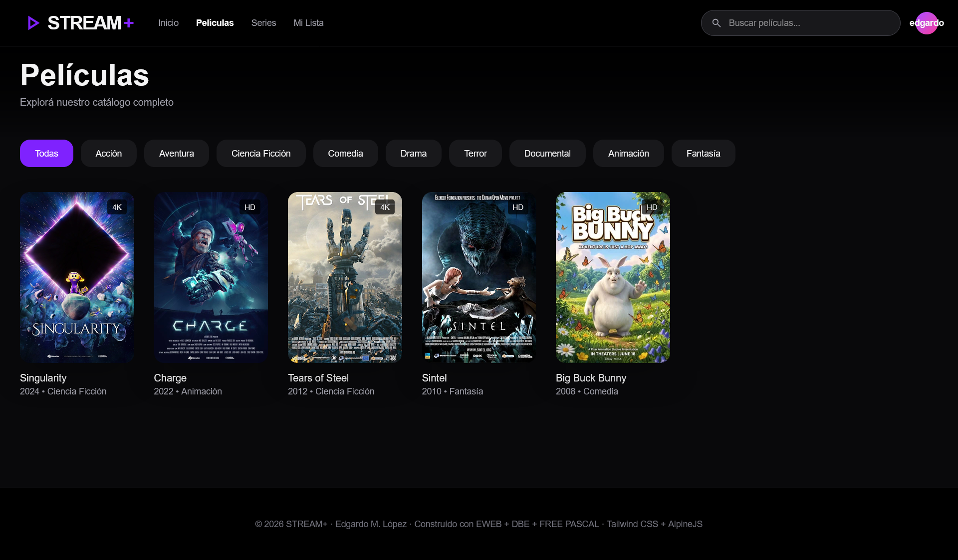Click 'Explorá nuestro catálogo completo' subtitle
Viewport: 958px width, 560px height.
coord(97,102)
